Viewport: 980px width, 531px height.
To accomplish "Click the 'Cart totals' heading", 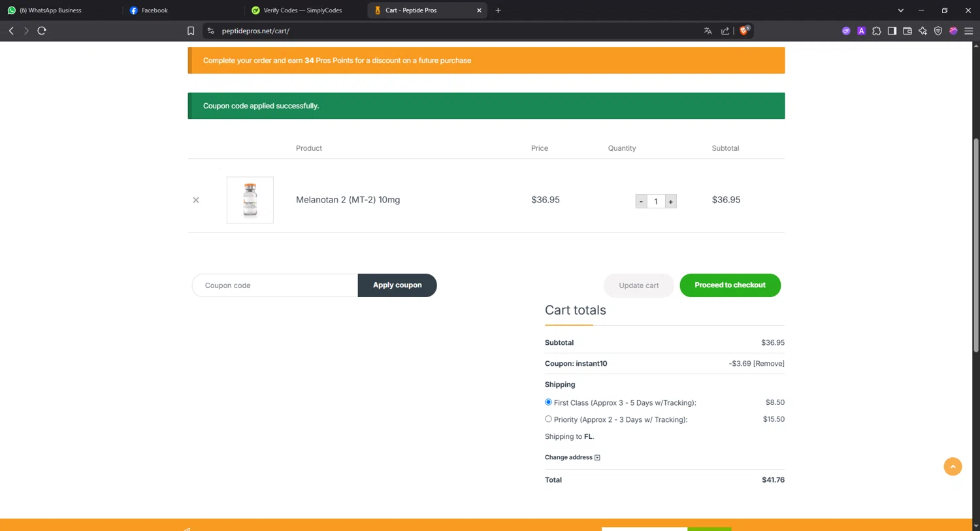I will (576, 310).
